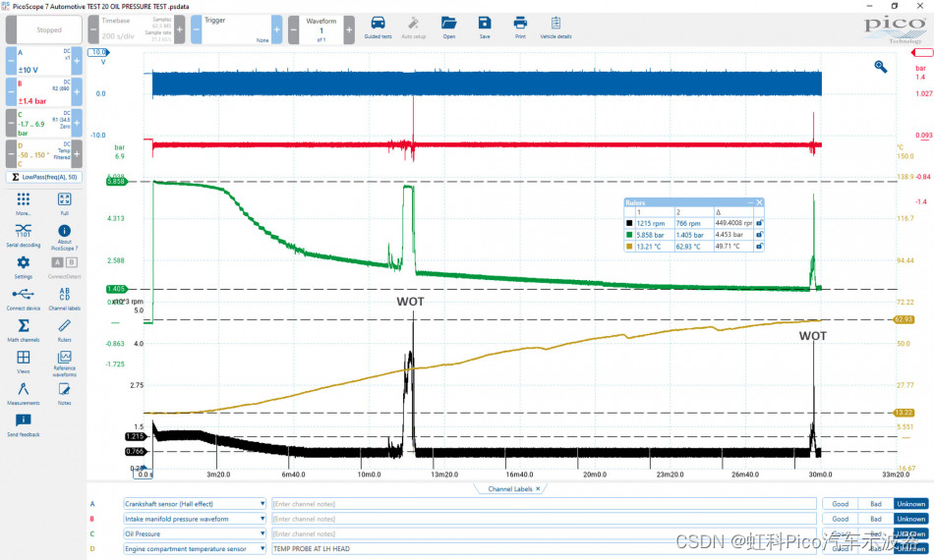Close the Rulers floating panel

759,202
